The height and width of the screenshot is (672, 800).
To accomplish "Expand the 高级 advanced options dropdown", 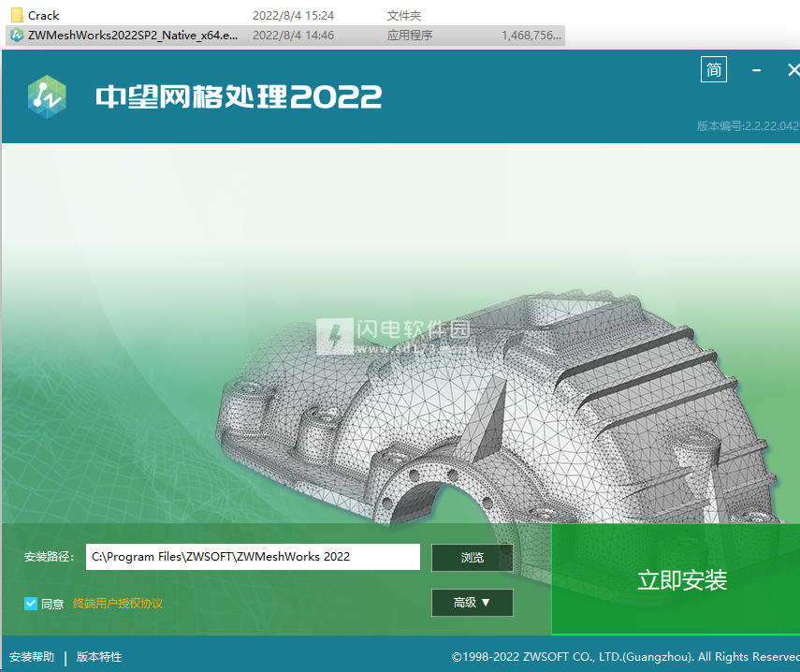I will [472, 603].
